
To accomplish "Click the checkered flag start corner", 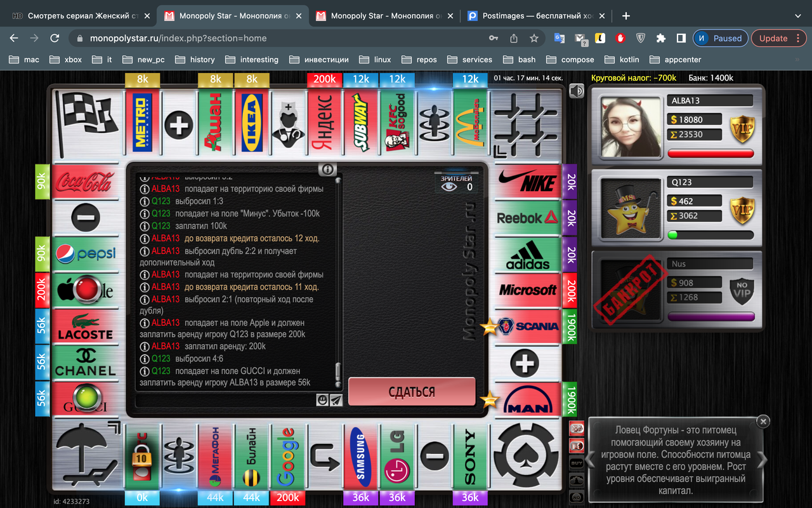I will tap(88, 123).
